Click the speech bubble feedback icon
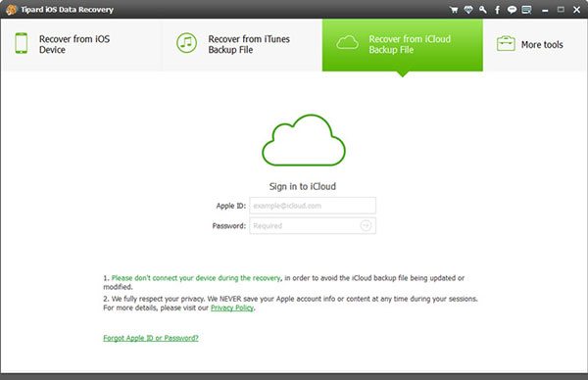Image resolution: width=588 pixels, height=380 pixels. [512, 10]
